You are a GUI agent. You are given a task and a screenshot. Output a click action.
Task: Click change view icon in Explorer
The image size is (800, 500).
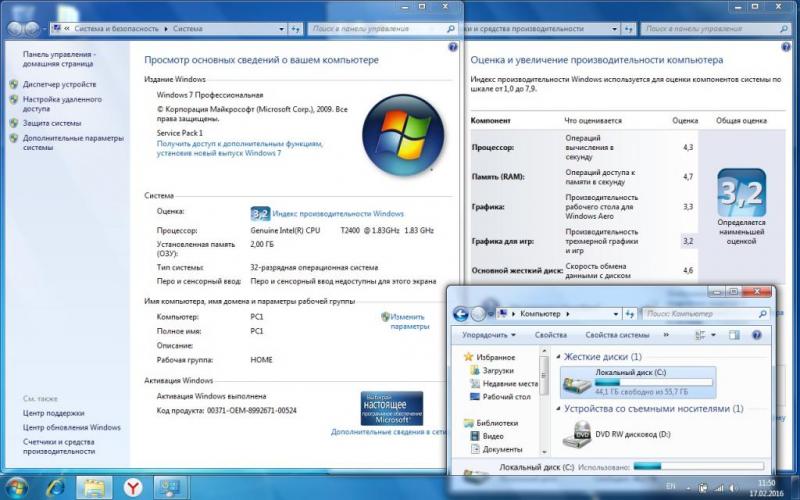[700, 335]
